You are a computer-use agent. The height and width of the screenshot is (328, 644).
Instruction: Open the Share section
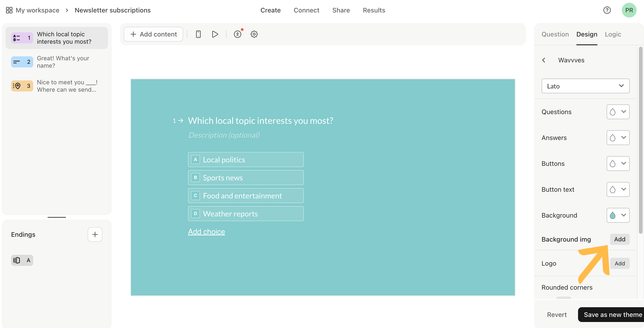coord(341,10)
